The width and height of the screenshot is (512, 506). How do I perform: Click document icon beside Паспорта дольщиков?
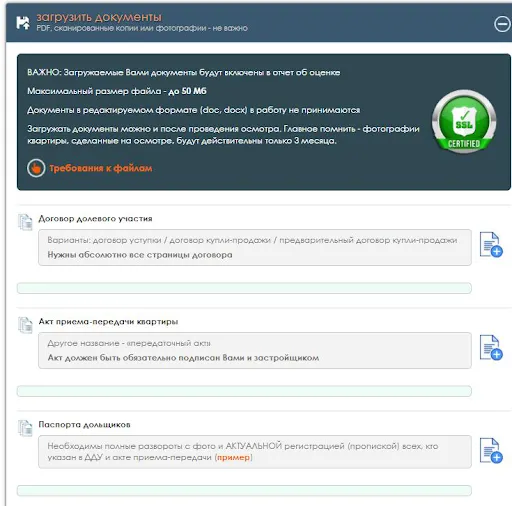pyautogui.click(x=25, y=428)
